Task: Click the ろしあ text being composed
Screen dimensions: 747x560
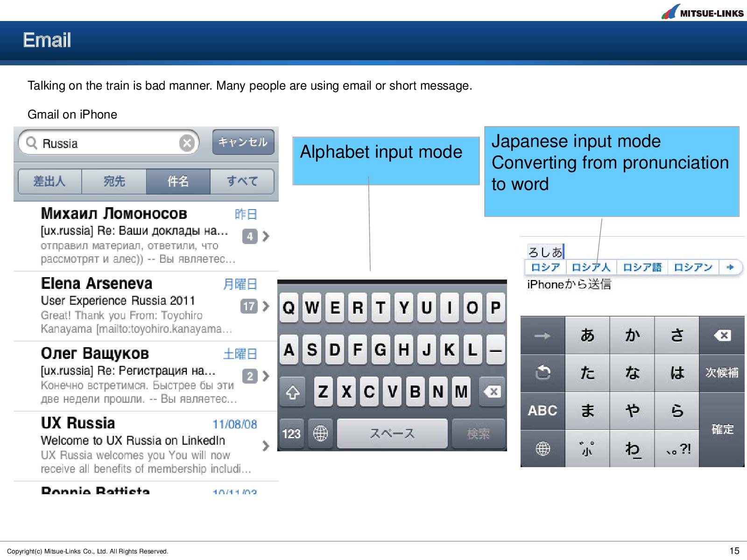Action: (545, 252)
